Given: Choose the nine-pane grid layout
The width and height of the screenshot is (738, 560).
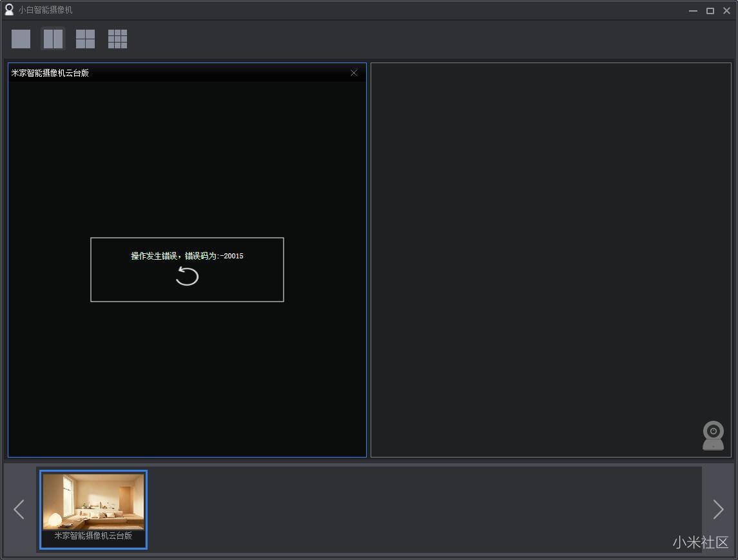Looking at the screenshot, I should click(x=117, y=39).
